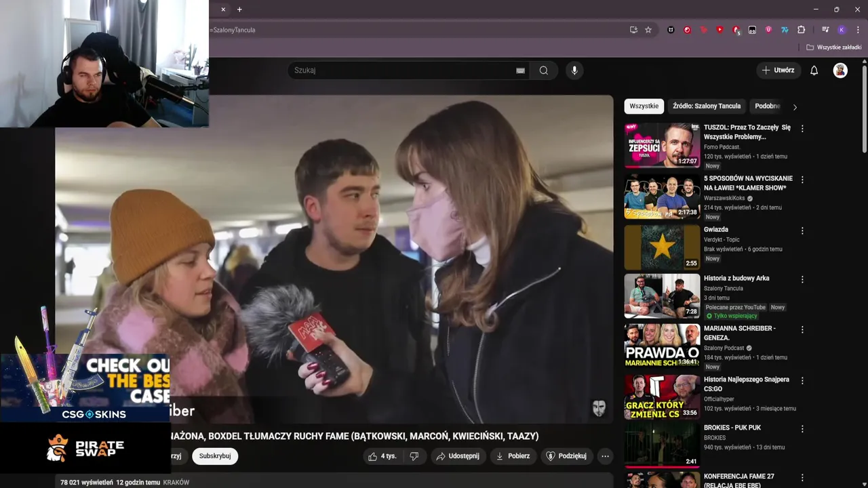Screen dimensions: 868x488
Task: Open the red YouTube shield extension
Action: coord(719,30)
